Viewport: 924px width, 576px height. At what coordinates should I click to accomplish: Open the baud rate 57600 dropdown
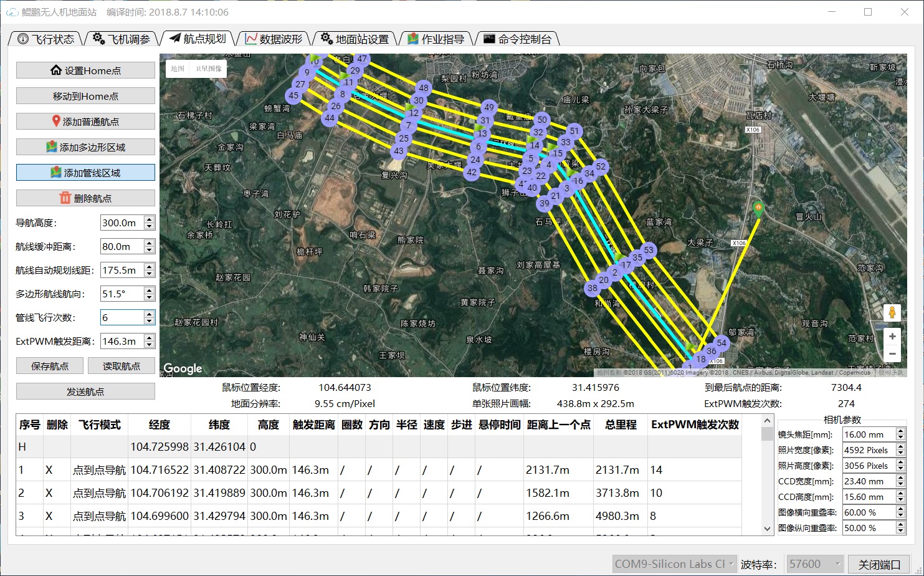814,564
